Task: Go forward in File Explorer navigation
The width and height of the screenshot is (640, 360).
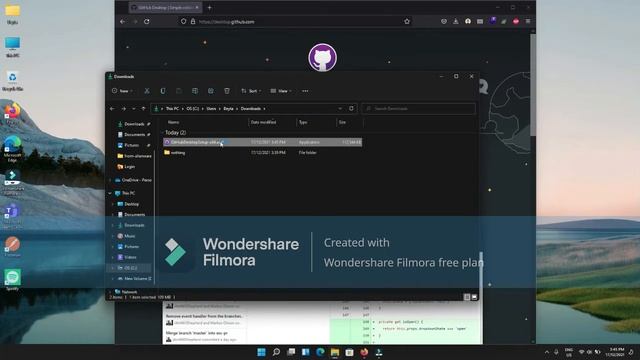Action: [123, 109]
